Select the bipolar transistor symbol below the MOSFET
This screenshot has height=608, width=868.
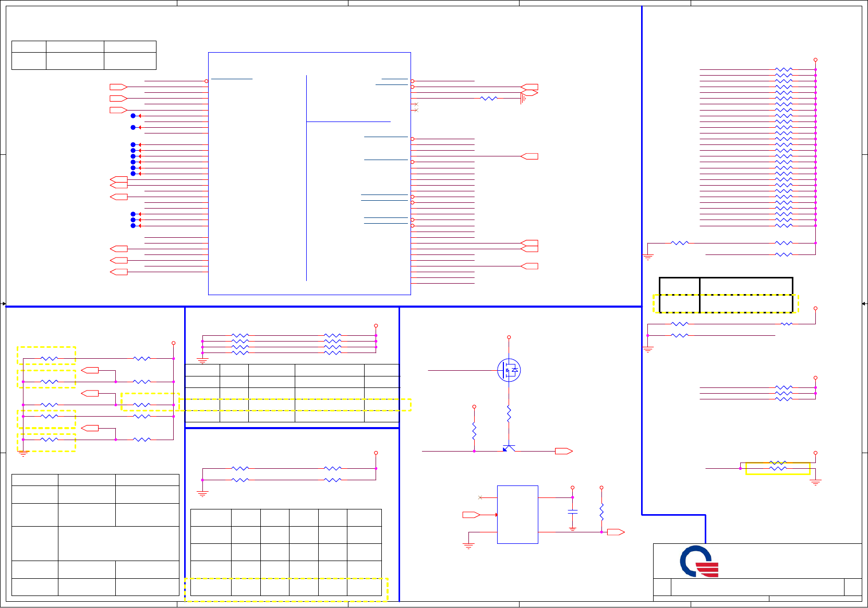(509, 448)
